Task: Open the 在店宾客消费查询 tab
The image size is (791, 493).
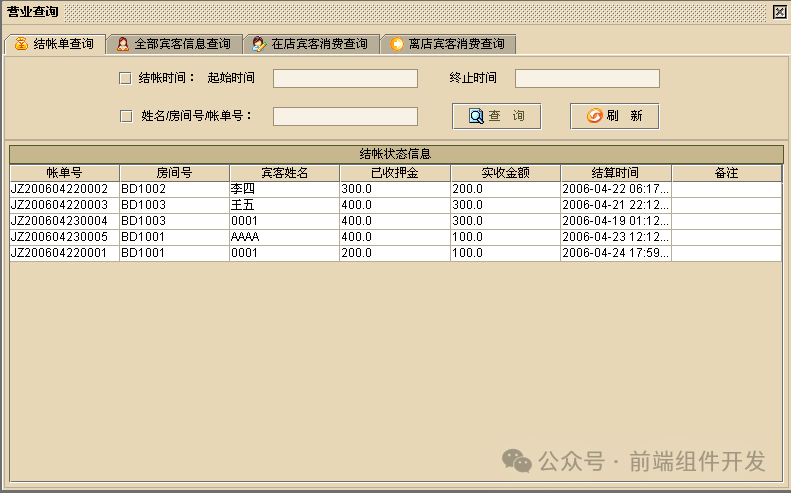Action: (312, 44)
